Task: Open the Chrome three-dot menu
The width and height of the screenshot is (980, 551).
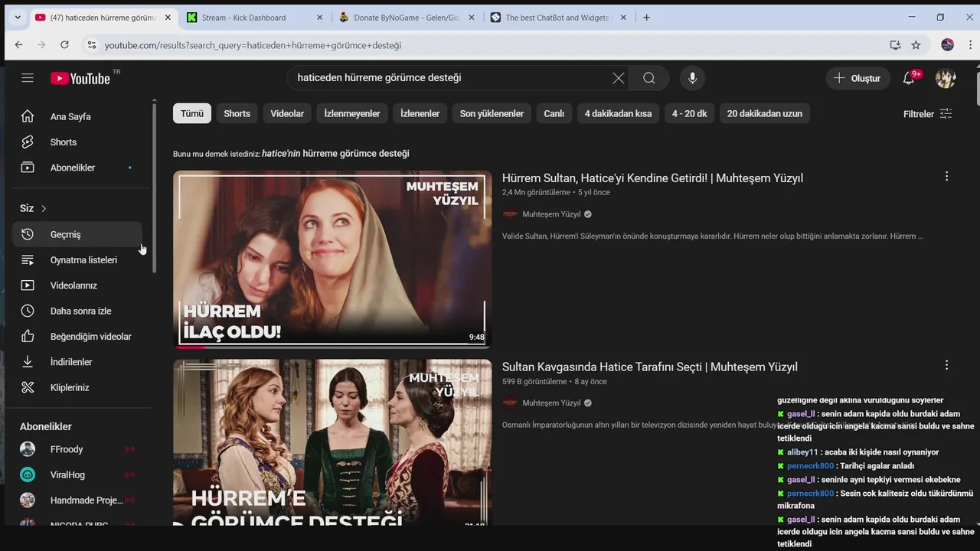Action: coord(970,45)
